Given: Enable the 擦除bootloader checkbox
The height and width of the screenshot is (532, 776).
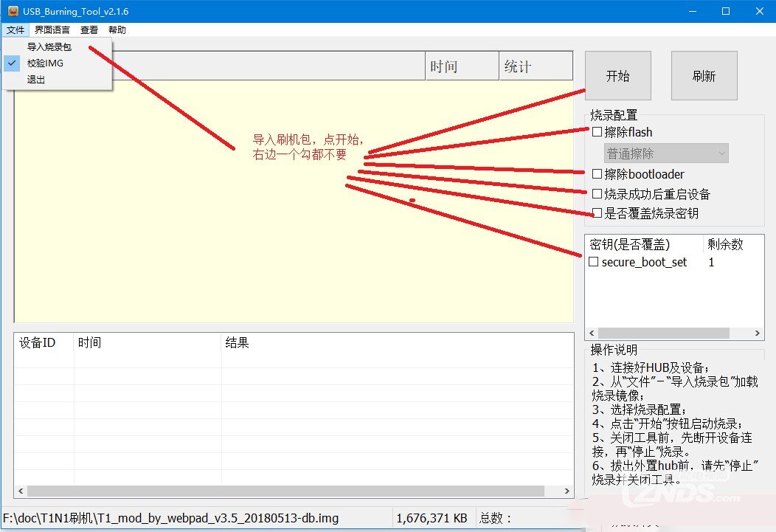Looking at the screenshot, I should [x=597, y=174].
